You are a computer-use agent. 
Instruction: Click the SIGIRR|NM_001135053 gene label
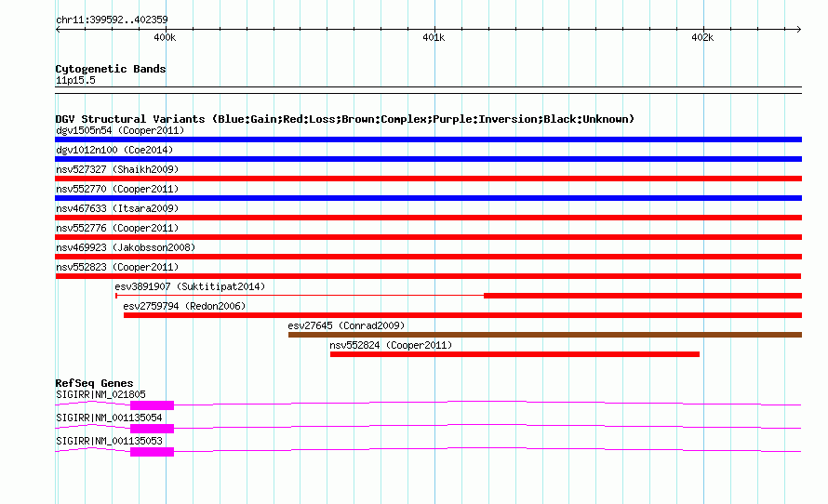(109, 441)
